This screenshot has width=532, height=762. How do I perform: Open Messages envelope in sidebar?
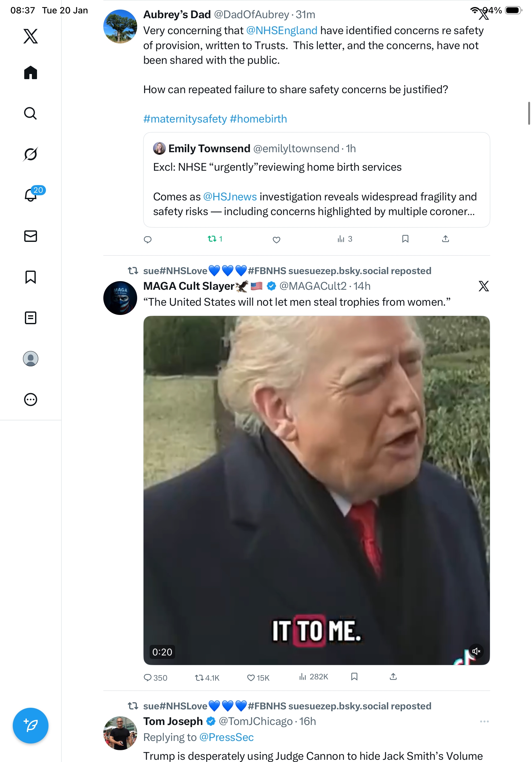(x=31, y=236)
